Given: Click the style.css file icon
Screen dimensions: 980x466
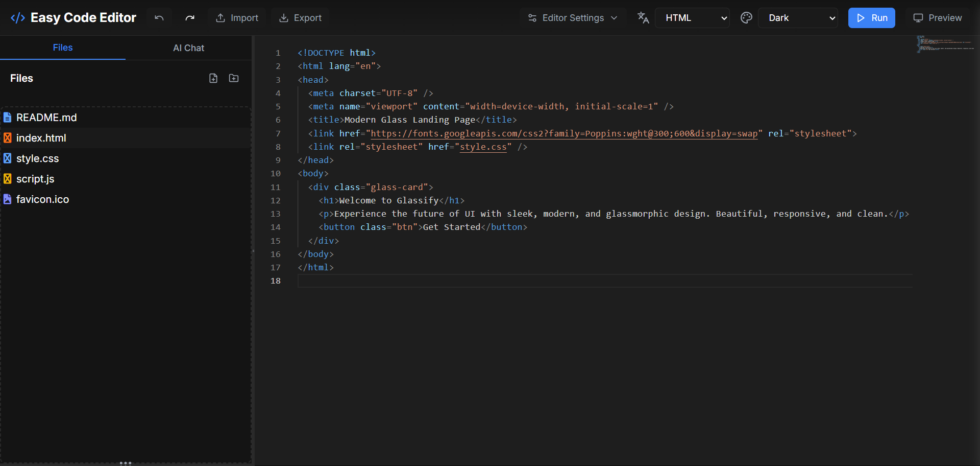Looking at the screenshot, I should tap(7, 158).
